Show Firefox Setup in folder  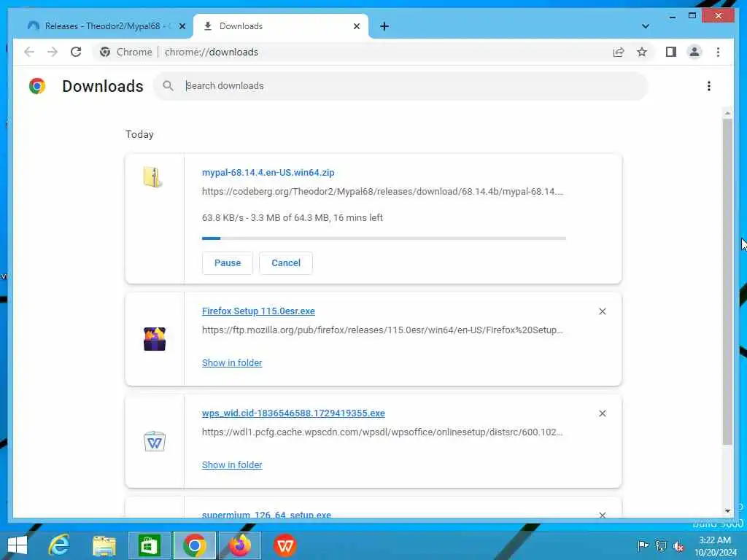[232, 363]
